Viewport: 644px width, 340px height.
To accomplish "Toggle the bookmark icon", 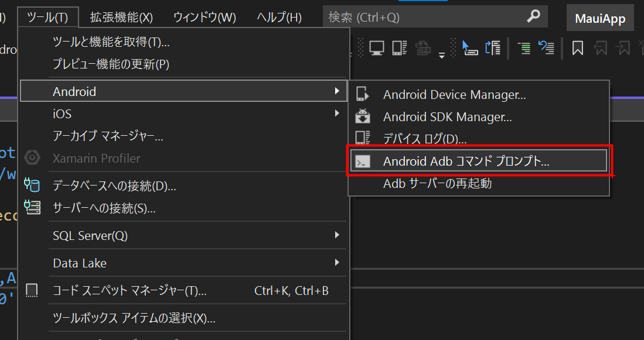I will (577, 48).
